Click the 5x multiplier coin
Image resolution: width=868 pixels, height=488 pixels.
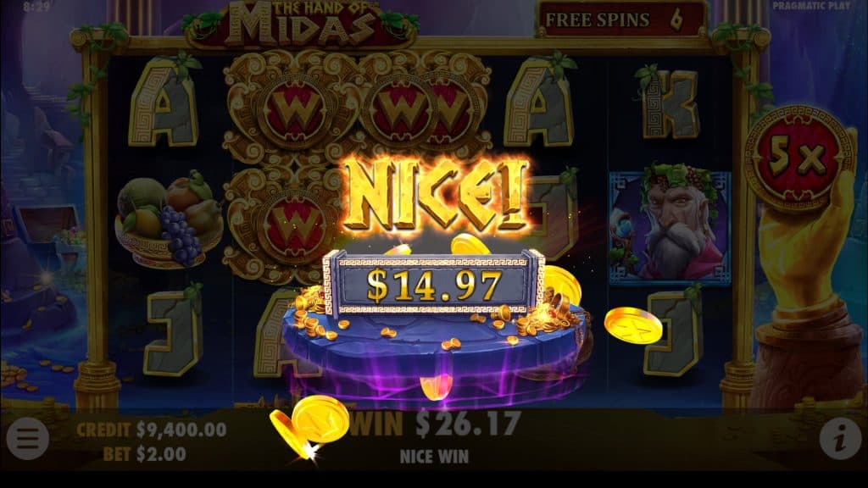[798, 156]
